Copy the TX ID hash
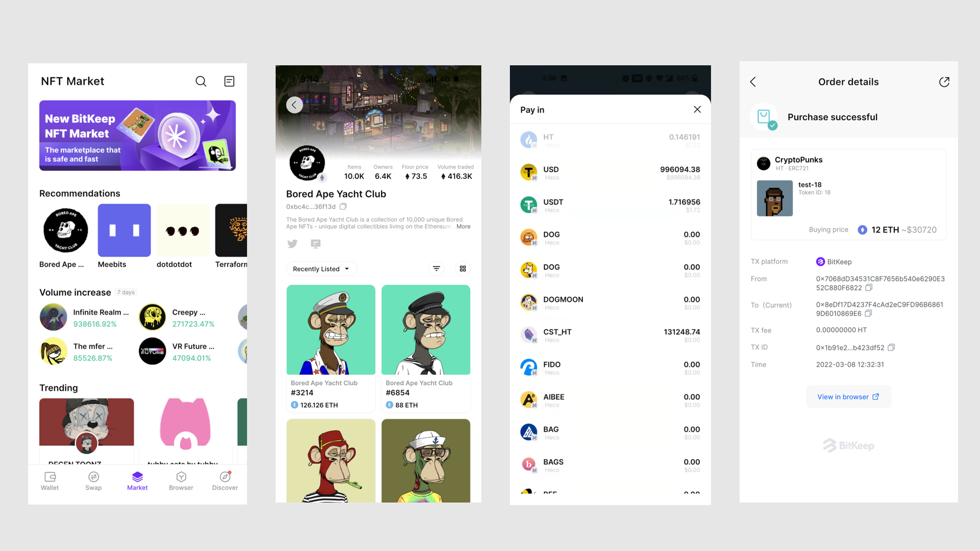 click(891, 347)
